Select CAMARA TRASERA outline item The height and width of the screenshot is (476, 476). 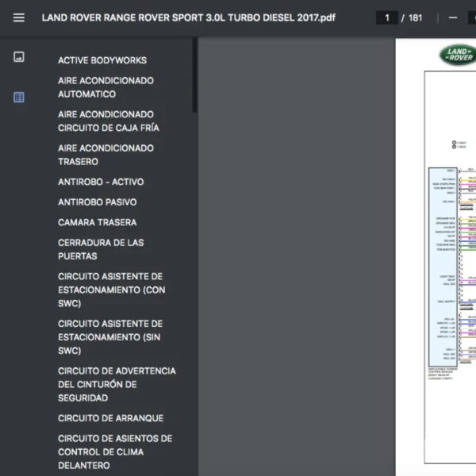tap(97, 222)
